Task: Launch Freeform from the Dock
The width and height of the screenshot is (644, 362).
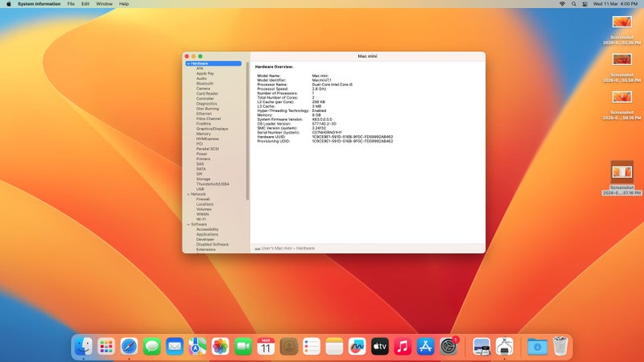Action: 357,347
